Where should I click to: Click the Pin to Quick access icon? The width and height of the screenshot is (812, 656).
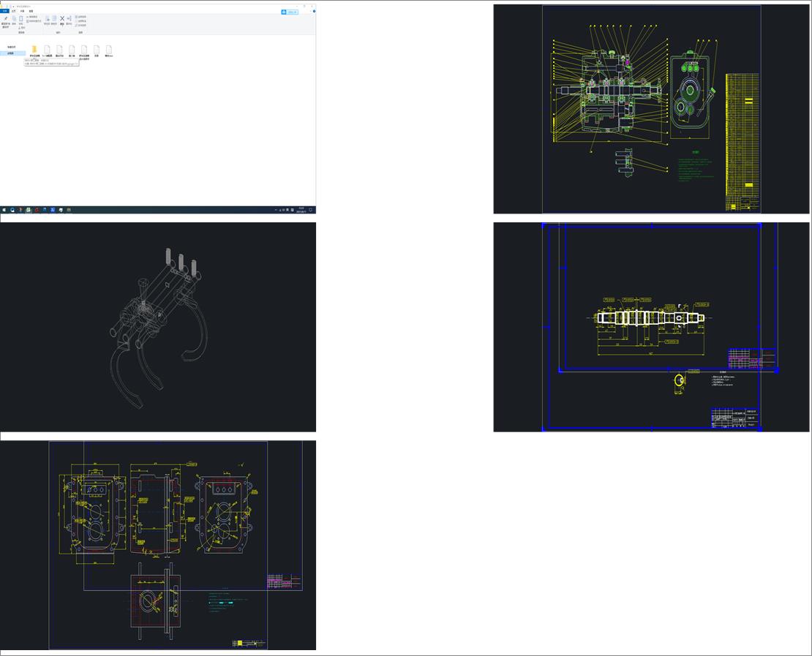(x=5, y=20)
